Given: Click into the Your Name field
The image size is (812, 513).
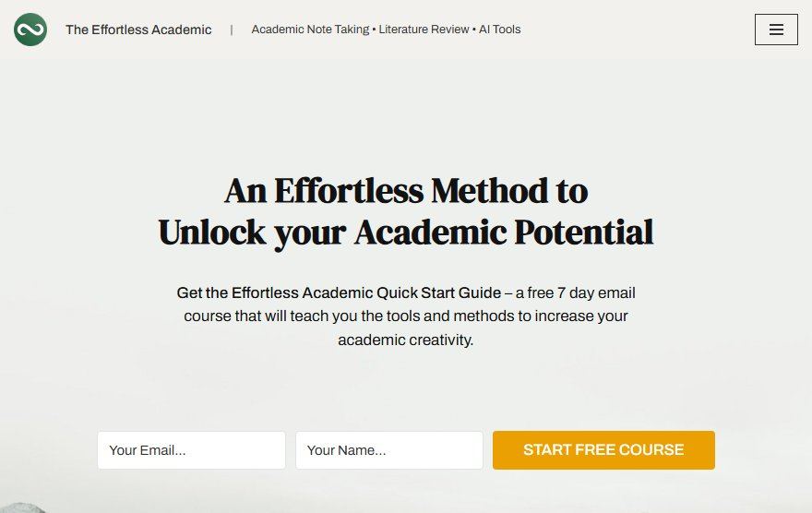Looking at the screenshot, I should pyautogui.click(x=388, y=450).
